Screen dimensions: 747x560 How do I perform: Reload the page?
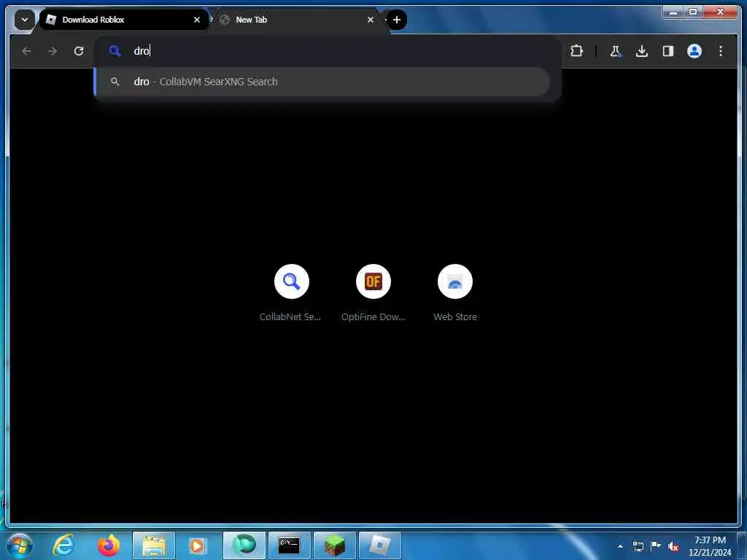click(79, 51)
